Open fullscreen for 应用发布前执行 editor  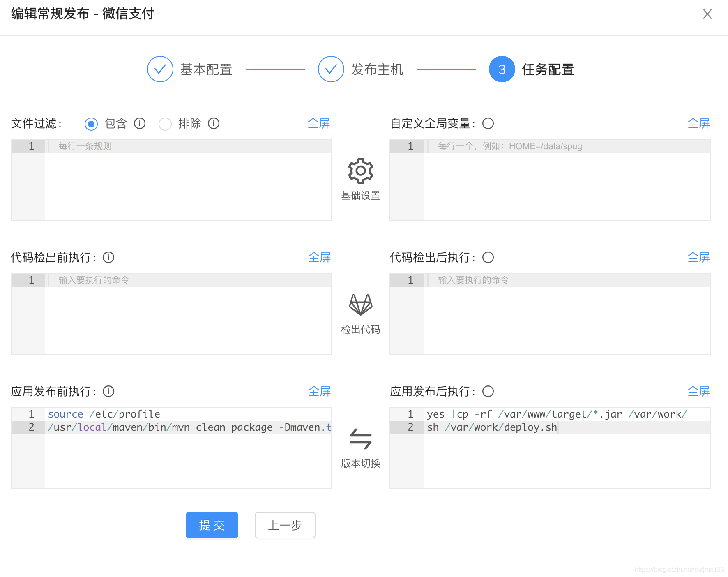(x=320, y=391)
